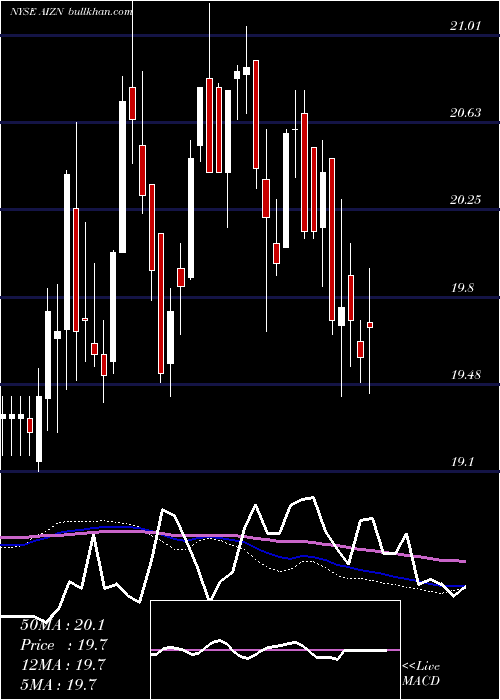Click inside the MACD inset chart box
Screen dimensions: 500x700
(x=275, y=650)
